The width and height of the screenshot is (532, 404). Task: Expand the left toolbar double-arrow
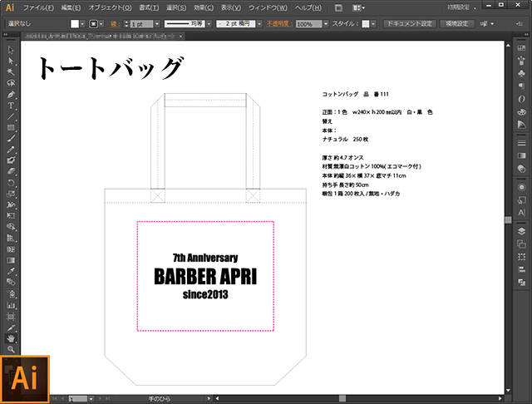pos(6,34)
